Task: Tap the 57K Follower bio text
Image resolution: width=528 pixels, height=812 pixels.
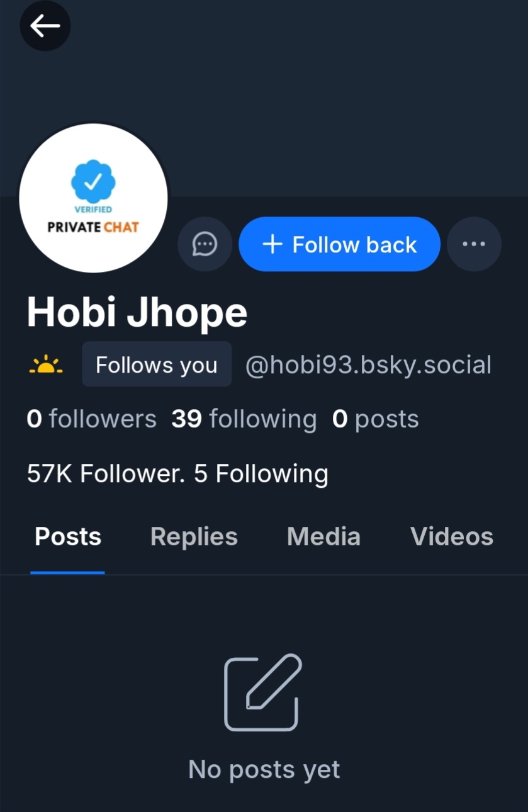Action: [x=177, y=473]
